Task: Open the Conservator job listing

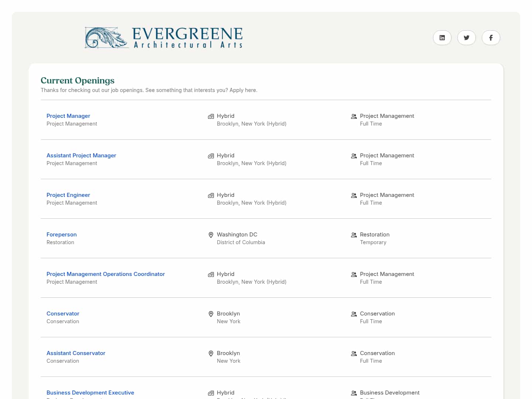Action: pyautogui.click(x=63, y=313)
